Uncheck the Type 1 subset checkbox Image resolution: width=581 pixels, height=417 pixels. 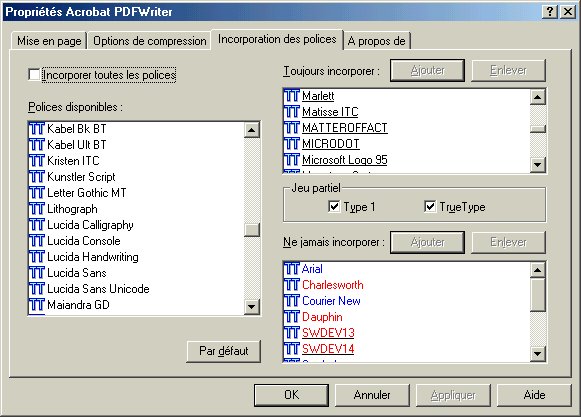(x=334, y=206)
